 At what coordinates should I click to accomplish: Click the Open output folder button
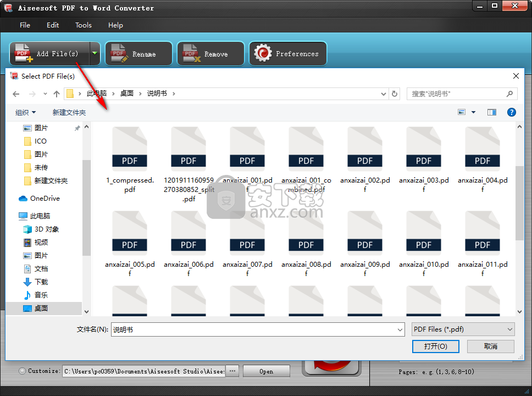coord(267,371)
